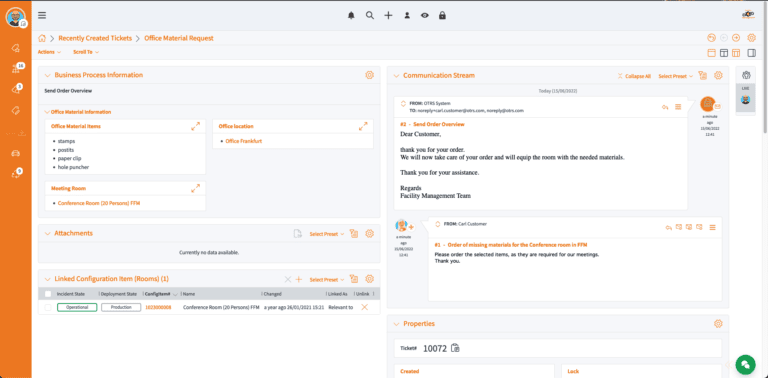Select the three-pane layout icon
This screenshot has height=378, width=768.
736,53
